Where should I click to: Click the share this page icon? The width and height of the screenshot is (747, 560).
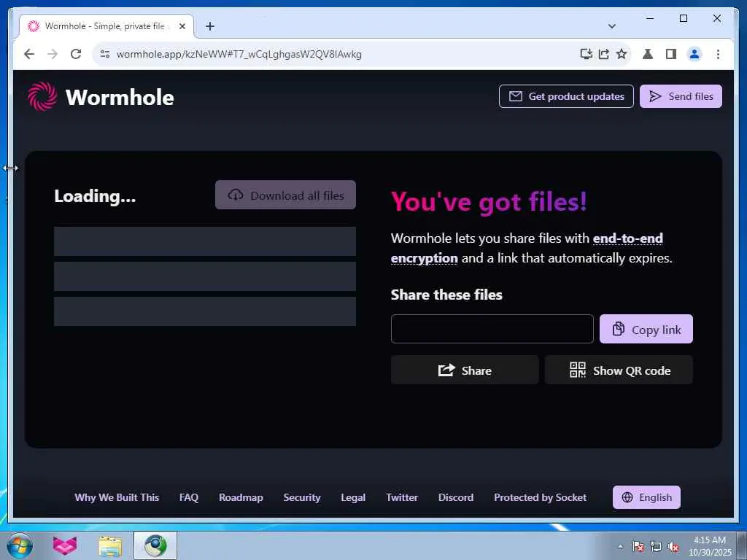click(x=603, y=54)
